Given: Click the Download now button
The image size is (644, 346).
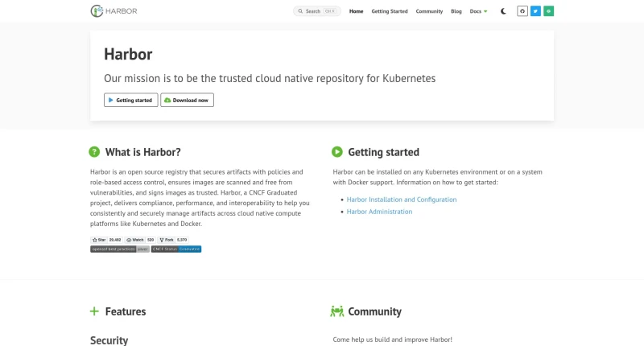Looking at the screenshot, I should pos(187,100).
